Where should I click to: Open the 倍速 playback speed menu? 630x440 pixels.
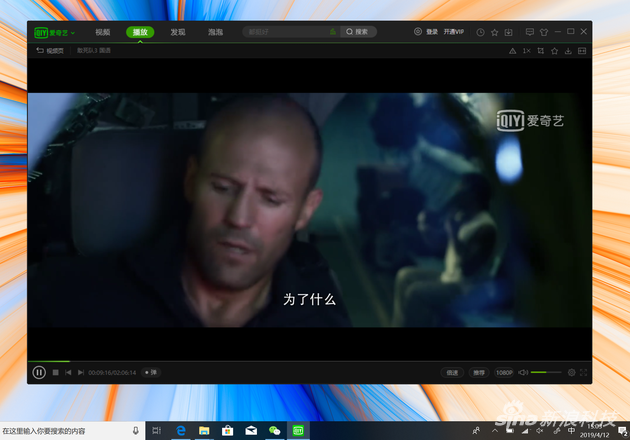[x=453, y=372]
